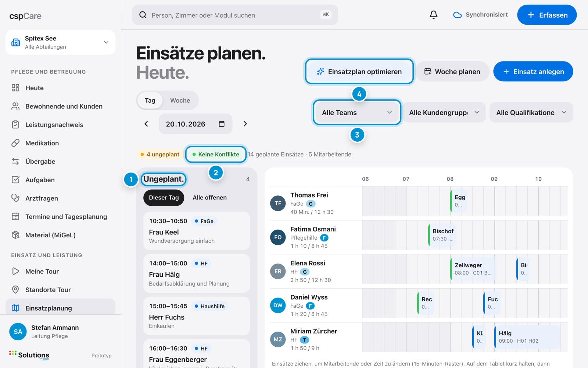Open notifications bell

(434, 15)
